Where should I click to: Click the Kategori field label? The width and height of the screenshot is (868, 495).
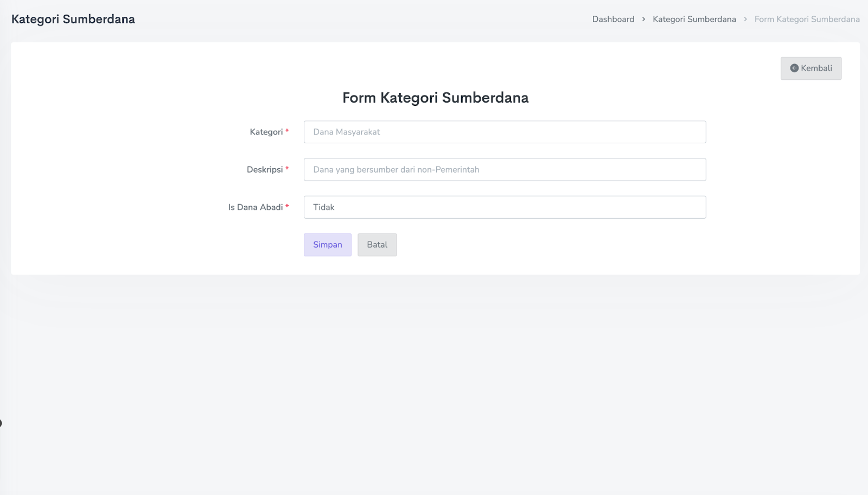(266, 132)
